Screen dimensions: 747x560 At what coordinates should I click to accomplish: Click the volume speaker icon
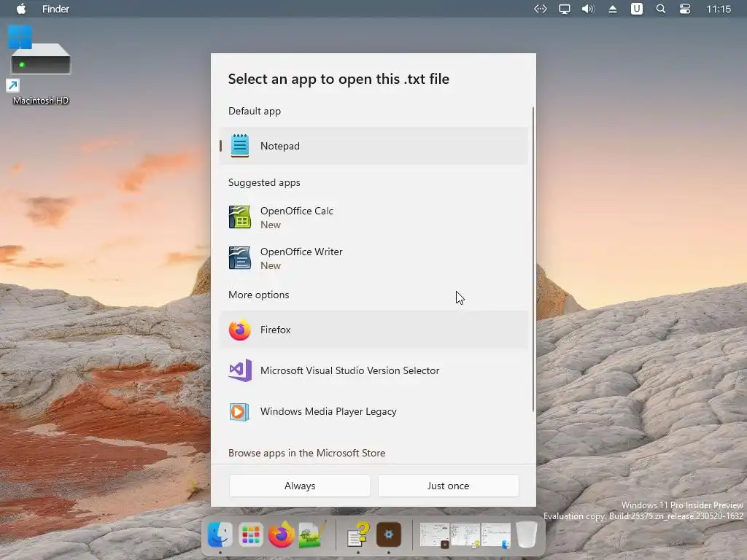589,9
